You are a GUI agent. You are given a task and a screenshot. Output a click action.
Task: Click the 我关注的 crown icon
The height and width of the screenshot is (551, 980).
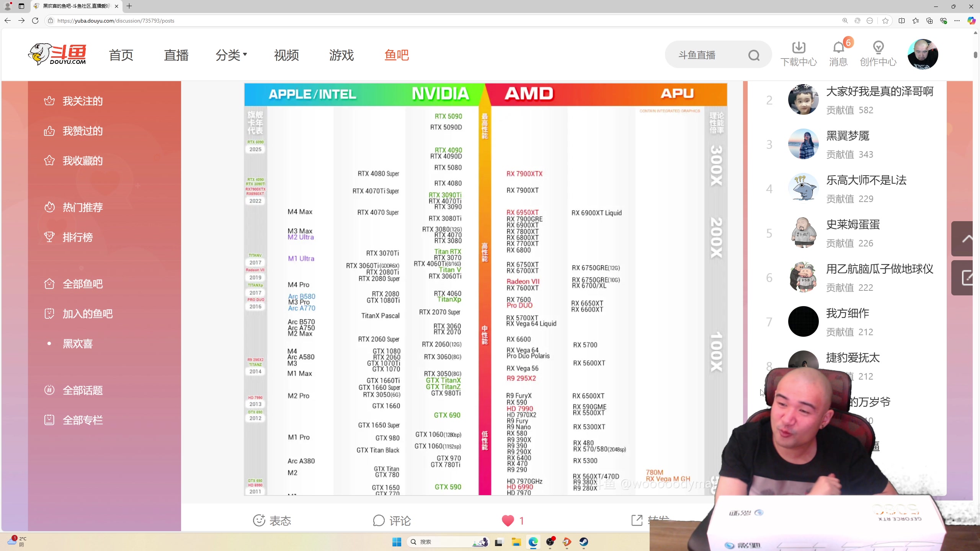(x=49, y=101)
